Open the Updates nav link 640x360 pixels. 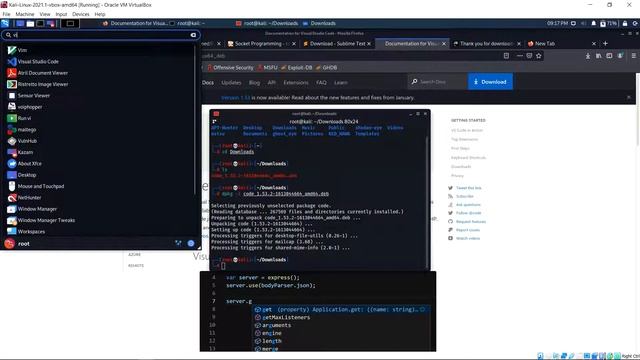pyautogui.click(x=231, y=82)
